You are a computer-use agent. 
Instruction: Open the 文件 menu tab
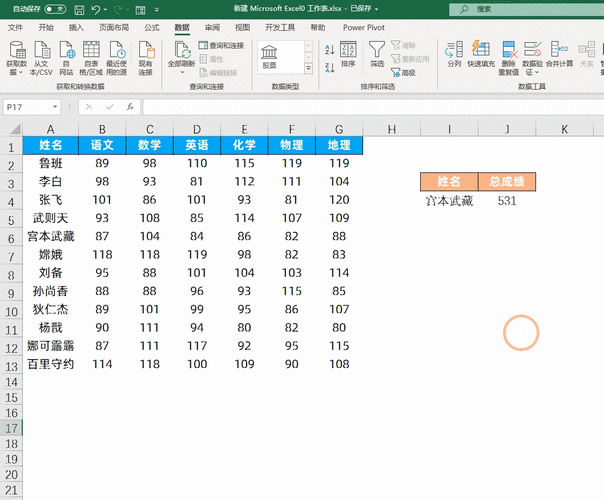point(15,27)
